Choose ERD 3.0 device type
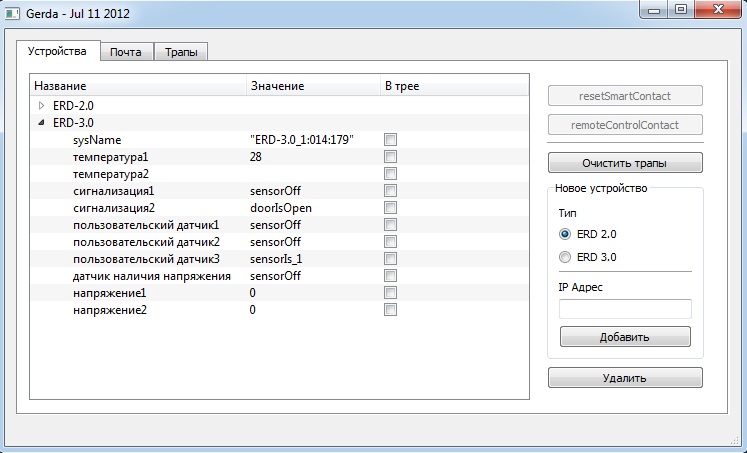 click(566, 257)
